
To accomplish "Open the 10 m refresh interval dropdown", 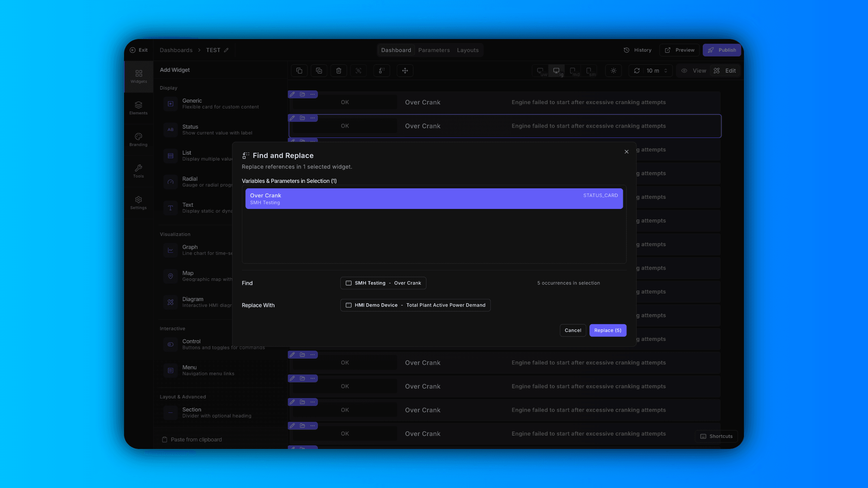I will pyautogui.click(x=650, y=70).
